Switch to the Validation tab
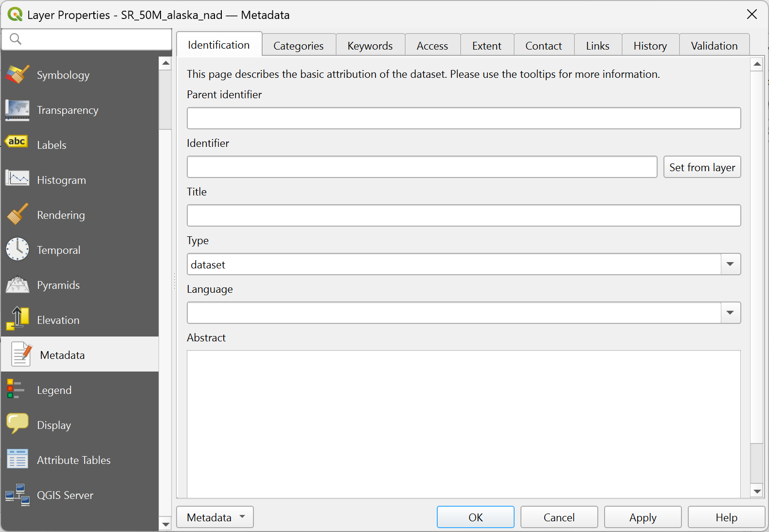This screenshot has width=769, height=532. point(714,46)
